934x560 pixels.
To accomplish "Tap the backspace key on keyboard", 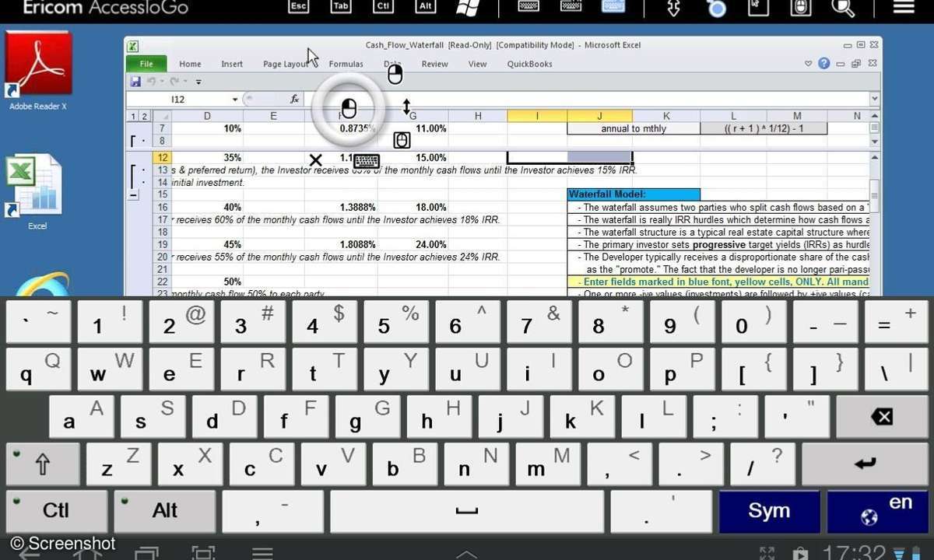I will coord(881,417).
